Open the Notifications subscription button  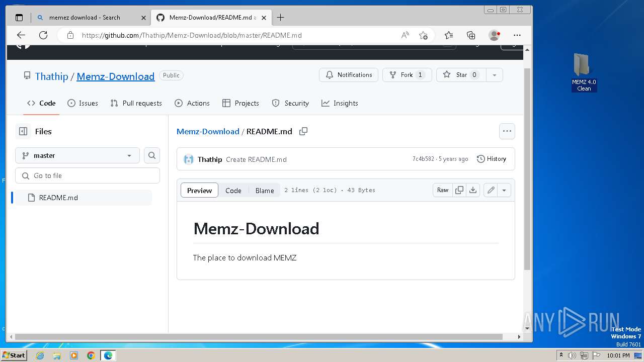click(x=349, y=75)
